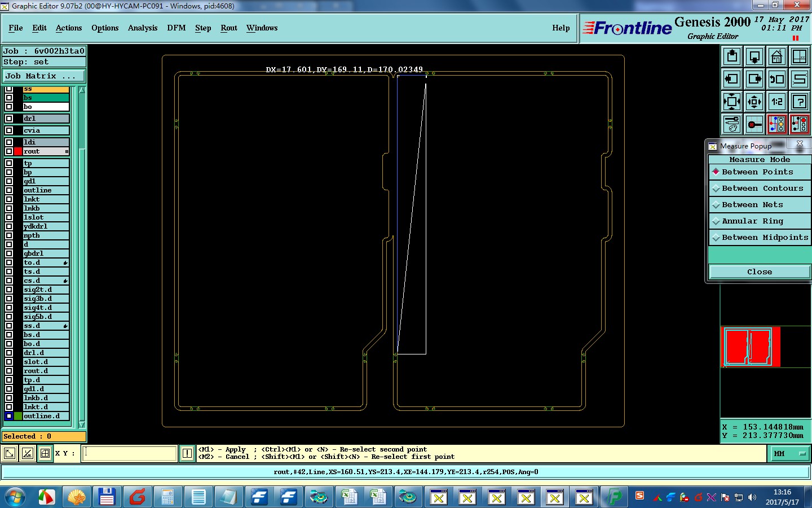Toggle the outline.d layer checkbox

pyautogui.click(x=9, y=416)
